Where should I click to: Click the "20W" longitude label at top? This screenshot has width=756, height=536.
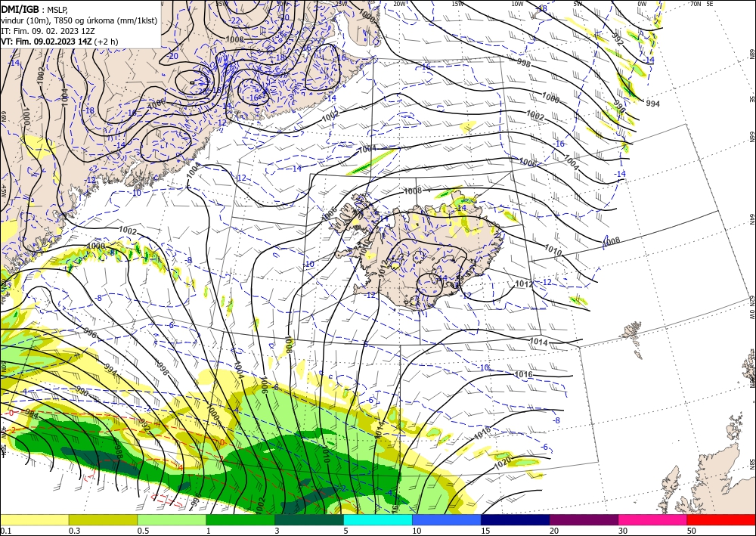coord(399,4)
